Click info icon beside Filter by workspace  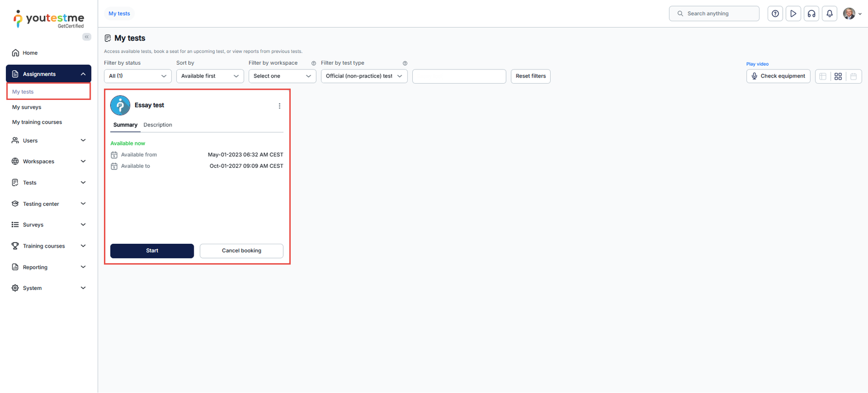[x=314, y=64]
